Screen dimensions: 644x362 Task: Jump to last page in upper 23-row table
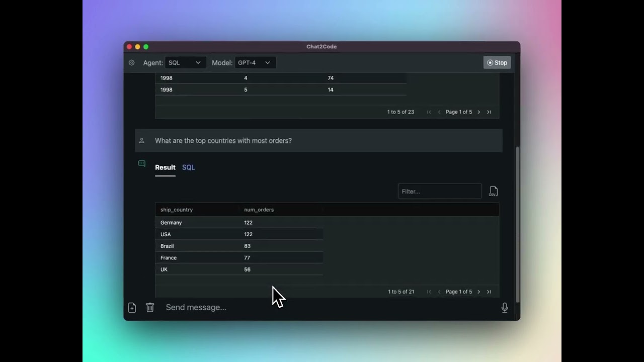(489, 112)
